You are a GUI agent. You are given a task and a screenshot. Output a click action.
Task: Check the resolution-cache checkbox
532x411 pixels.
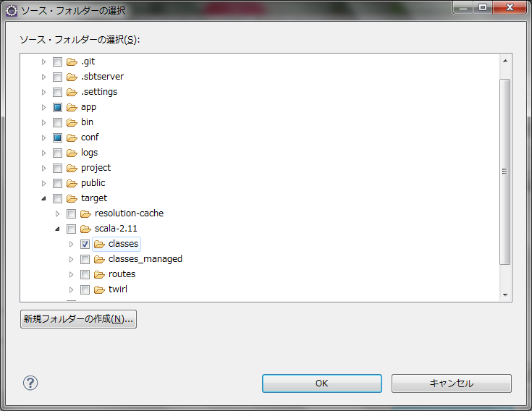[71, 213]
